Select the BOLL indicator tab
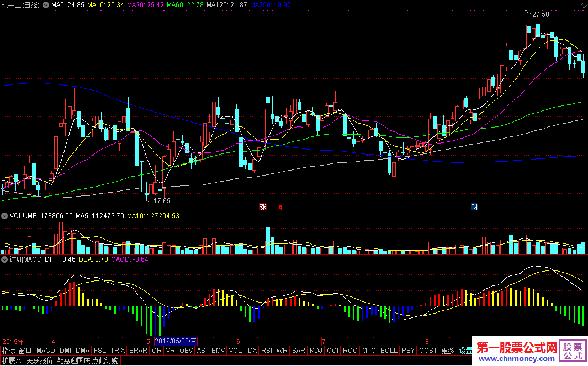588x366 pixels. coord(389,351)
